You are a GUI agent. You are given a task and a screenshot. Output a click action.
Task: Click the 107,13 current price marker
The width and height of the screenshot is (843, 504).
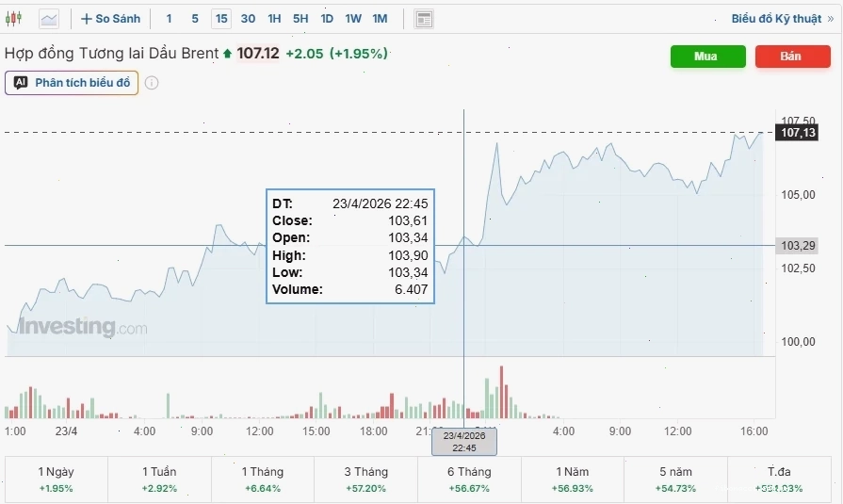[797, 133]
